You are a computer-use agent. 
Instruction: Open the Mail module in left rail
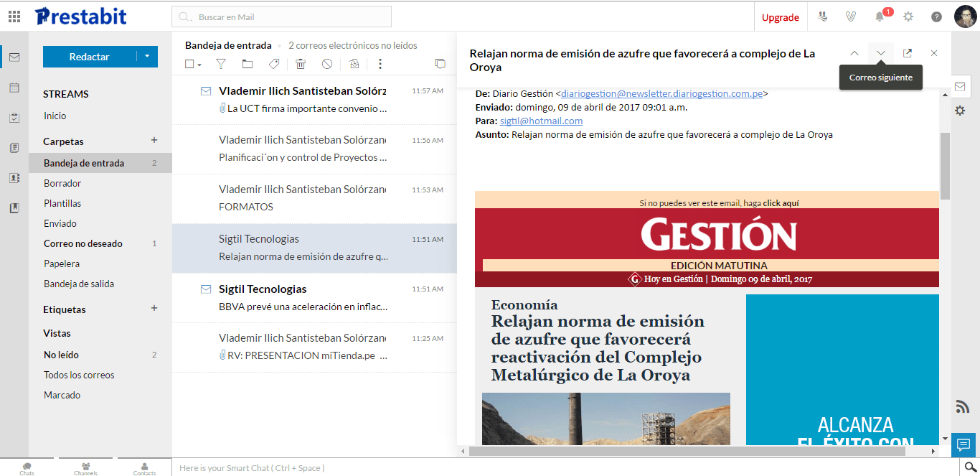click(x=14, y=57)
